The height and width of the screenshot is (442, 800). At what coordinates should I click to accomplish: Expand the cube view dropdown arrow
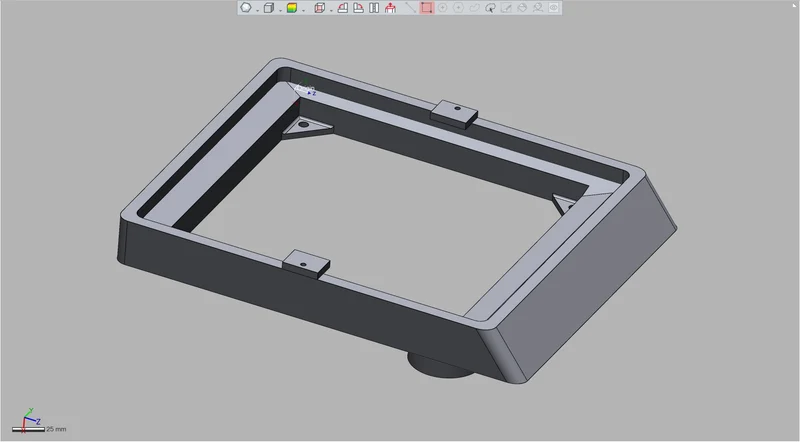[280, 10]
